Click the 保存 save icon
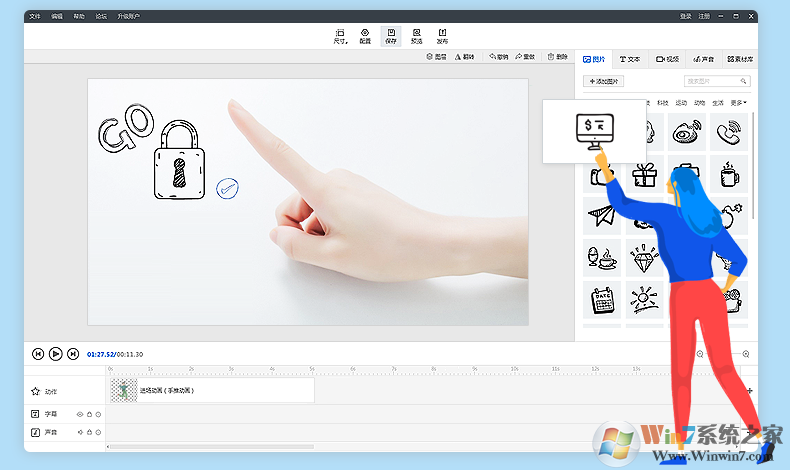Image resolution: width=790 pixels, height=470 pixels. [x=391, y=36]
